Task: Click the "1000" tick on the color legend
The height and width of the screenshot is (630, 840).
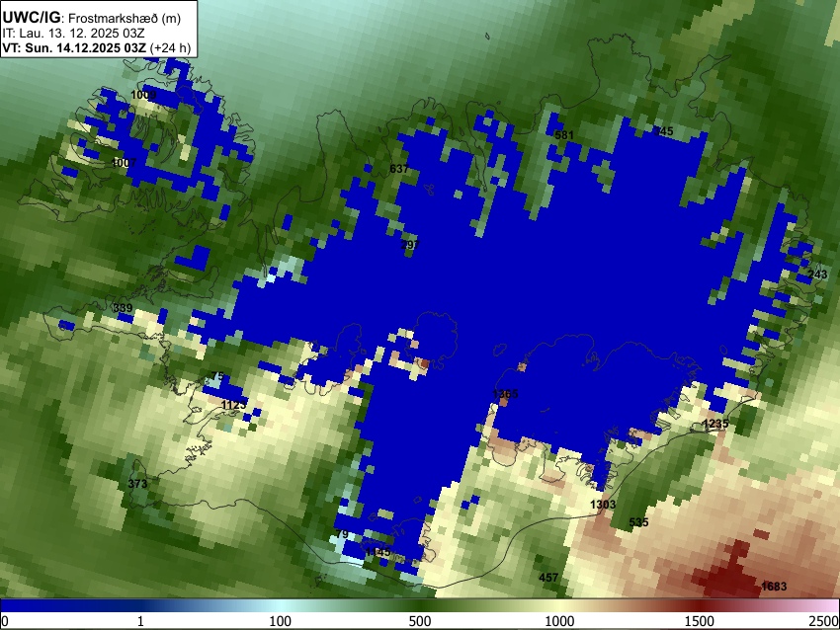Action: pos(559,621)
